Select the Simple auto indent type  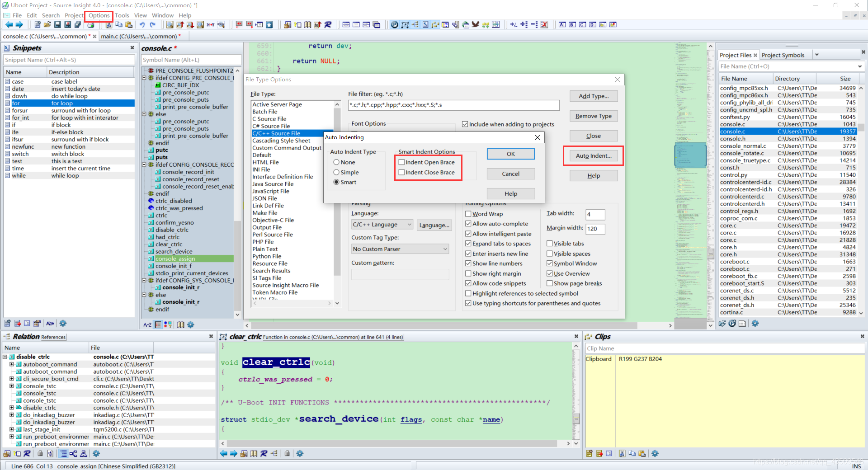click(346, 172)
